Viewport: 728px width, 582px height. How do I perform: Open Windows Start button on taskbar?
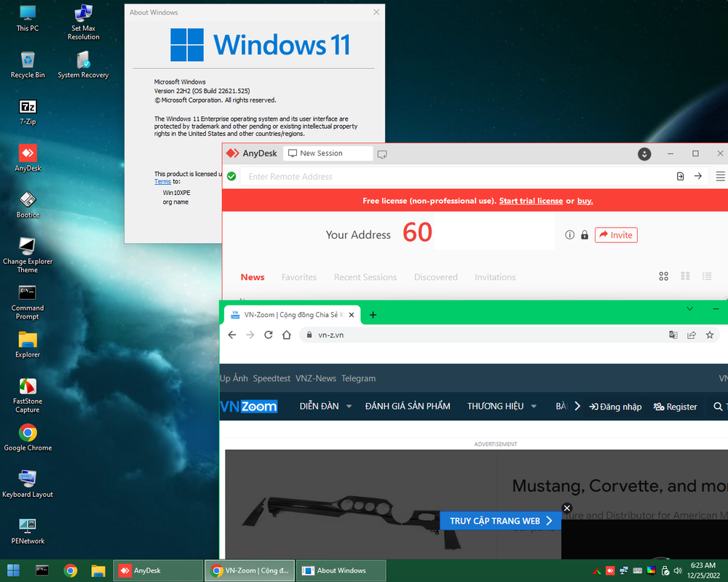pyautogui.click(x=13, y=570)
